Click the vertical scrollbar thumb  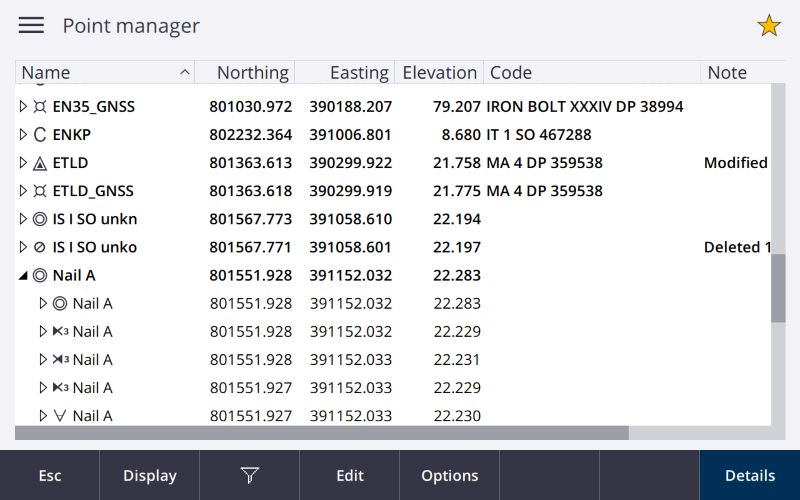click(x=778, y=287)
